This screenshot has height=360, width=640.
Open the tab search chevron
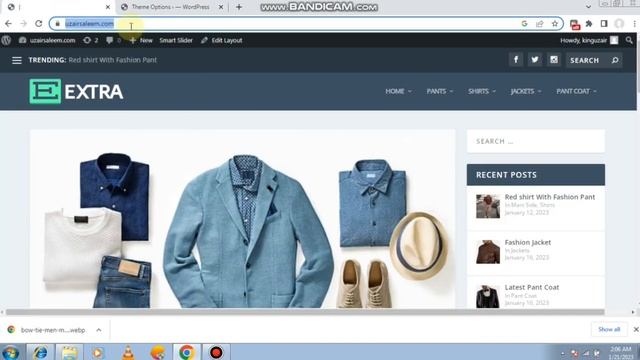click(x=588, y=7)
